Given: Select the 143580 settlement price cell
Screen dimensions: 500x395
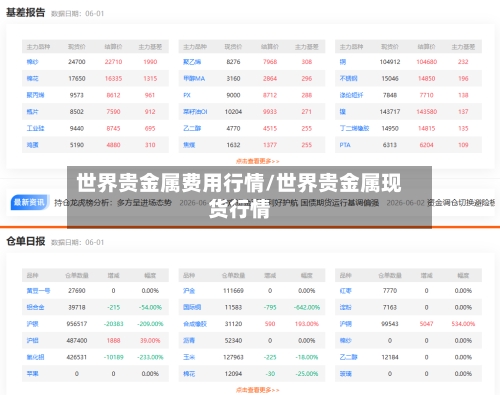Looking at the screenshot, I should [426, 112].
